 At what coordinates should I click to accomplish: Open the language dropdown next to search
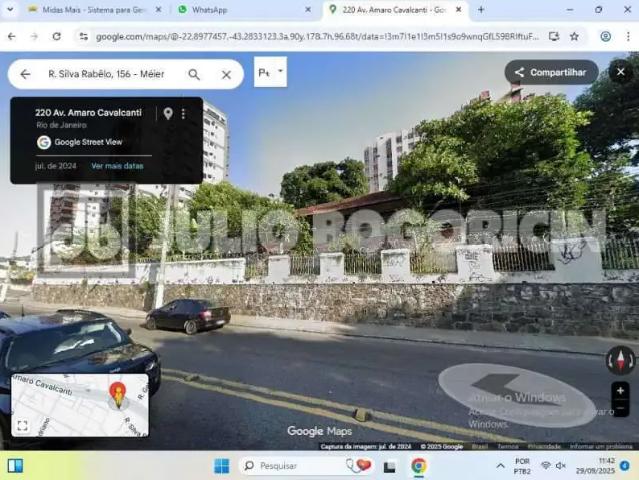pos(270,72)
